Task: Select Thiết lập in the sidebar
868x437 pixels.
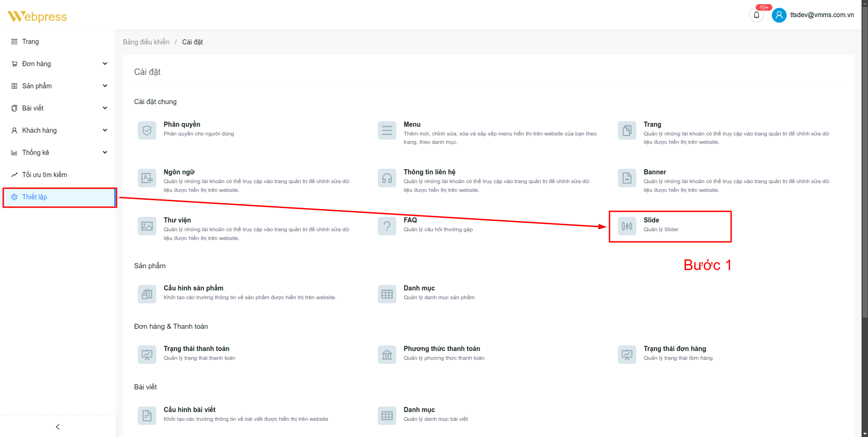Action: [x=35, y=197]
